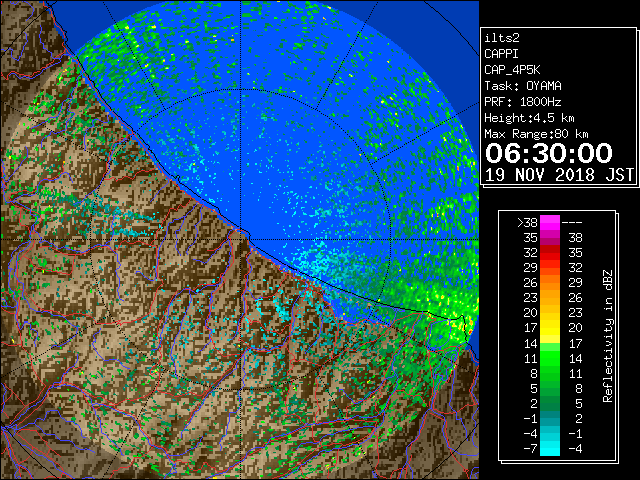Viewport: 640px width, 480px height.
Task: Click the '-7' legend value
Action: (x=531, y=448)
